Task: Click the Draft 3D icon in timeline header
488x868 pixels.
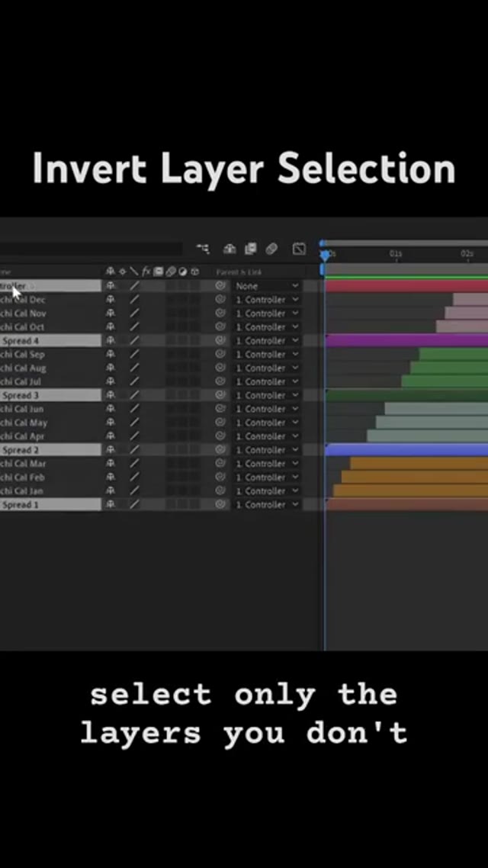Action: 230,249
